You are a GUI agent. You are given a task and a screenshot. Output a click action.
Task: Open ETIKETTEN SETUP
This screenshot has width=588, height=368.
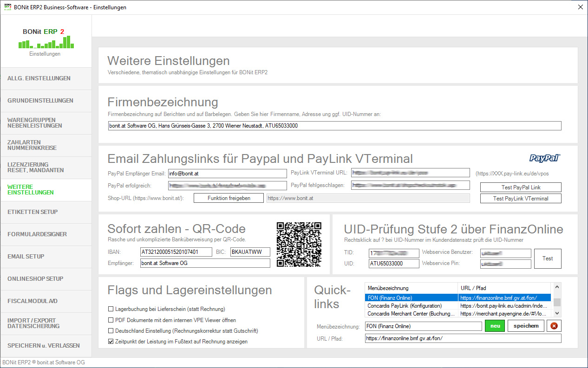[x=46, y=212]
